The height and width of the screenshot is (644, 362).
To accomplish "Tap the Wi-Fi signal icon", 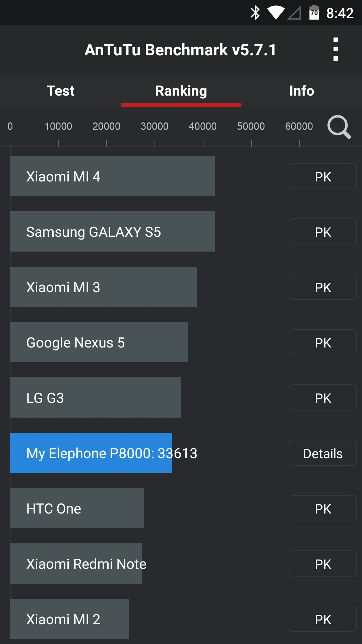I will click(276, 13).
